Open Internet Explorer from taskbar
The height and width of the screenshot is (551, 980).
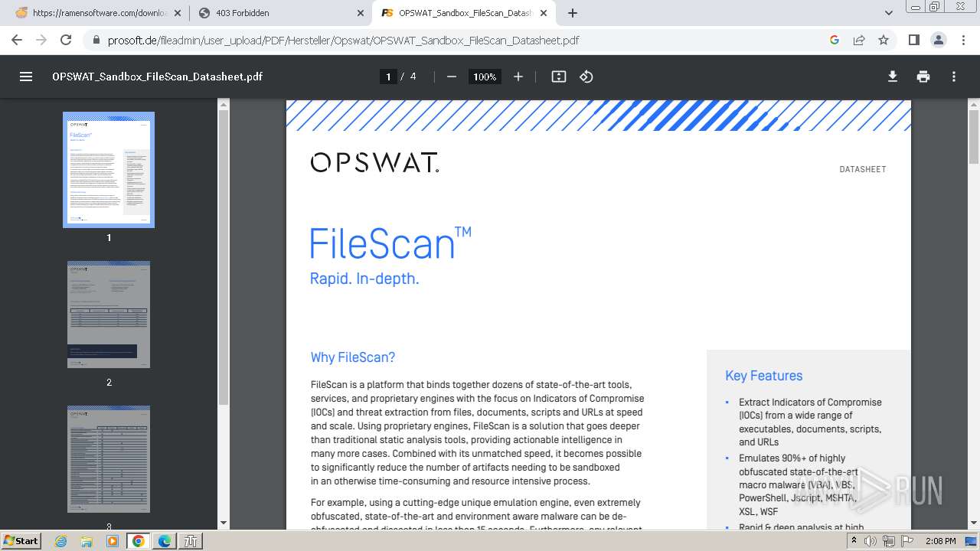[x=61, y=540]
